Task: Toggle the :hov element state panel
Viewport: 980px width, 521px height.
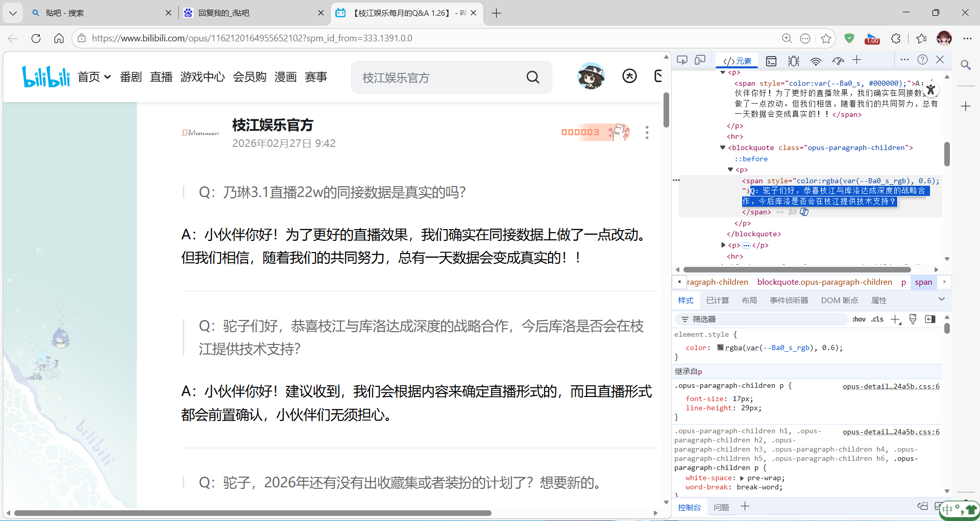Action: 859,319
